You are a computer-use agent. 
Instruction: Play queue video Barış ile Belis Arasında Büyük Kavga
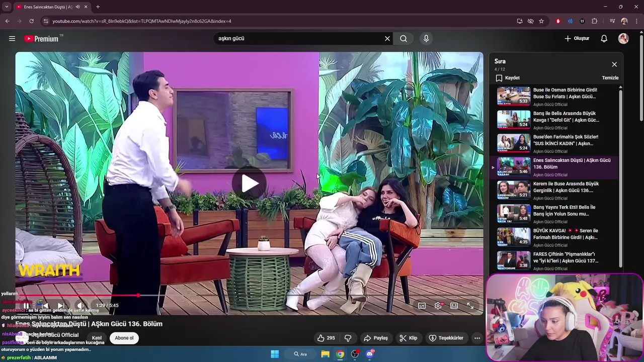click(x=555, y=120)
